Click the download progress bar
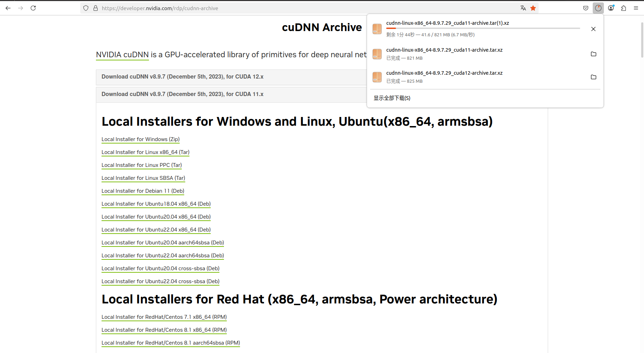The image size is (644, 353). click(x=483, y=28)
